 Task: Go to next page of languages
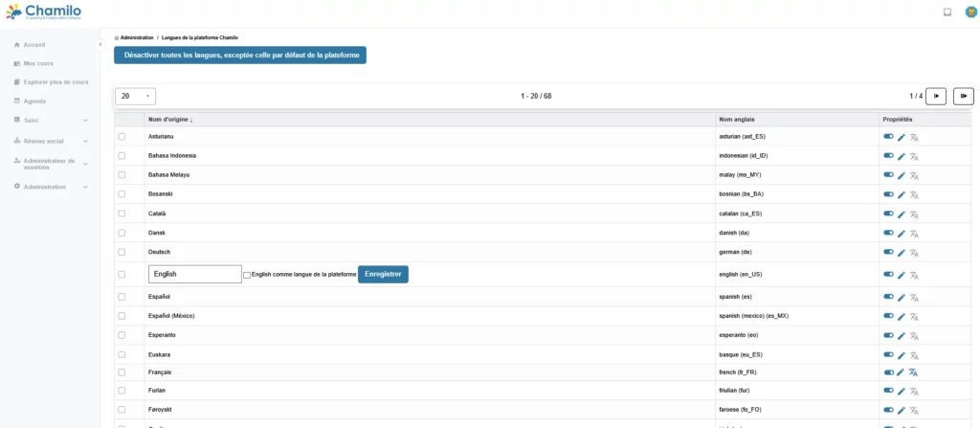pyautogui.click(x=936, y=97)
